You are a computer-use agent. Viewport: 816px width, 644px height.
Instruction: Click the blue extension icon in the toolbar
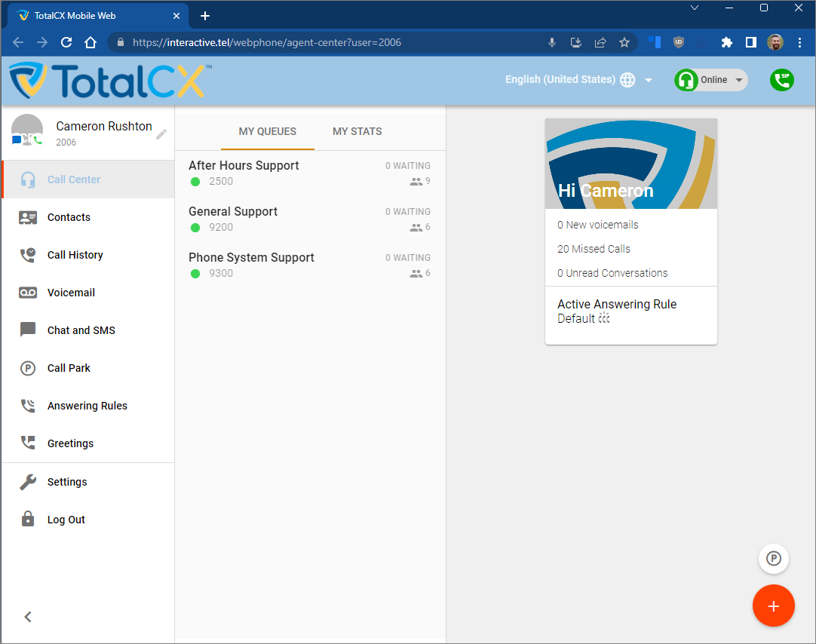tap(655, 43)
